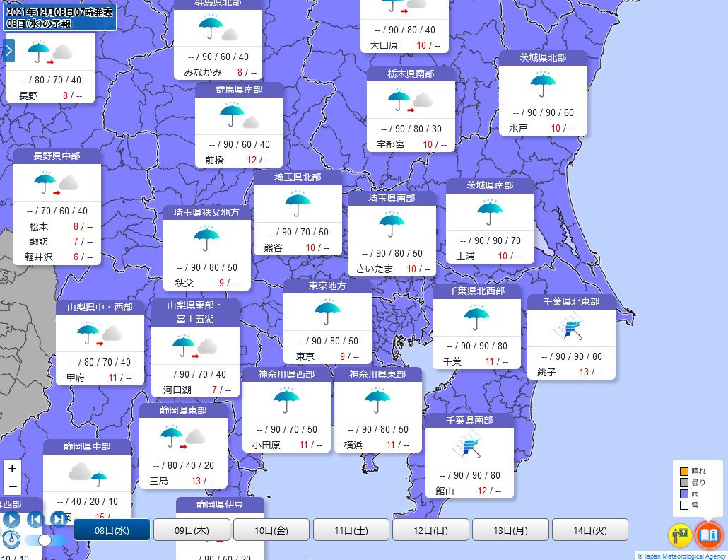The height and width of the screenshot is (560, 728).
Task: Open the Japan Meteorological Agency copyright link
Action: click(681, 556)
